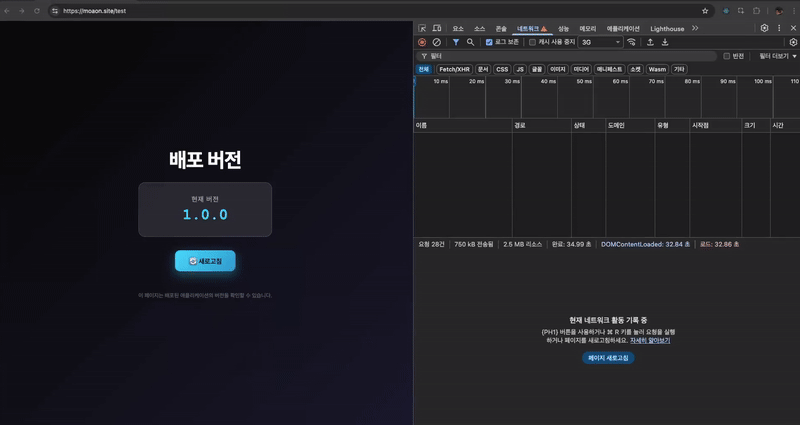Image resolution: width=800 pixels, height=425 pixels.
Task: Export HAR file with download icon
Action: pyautogui.click(x=665, y=42)
